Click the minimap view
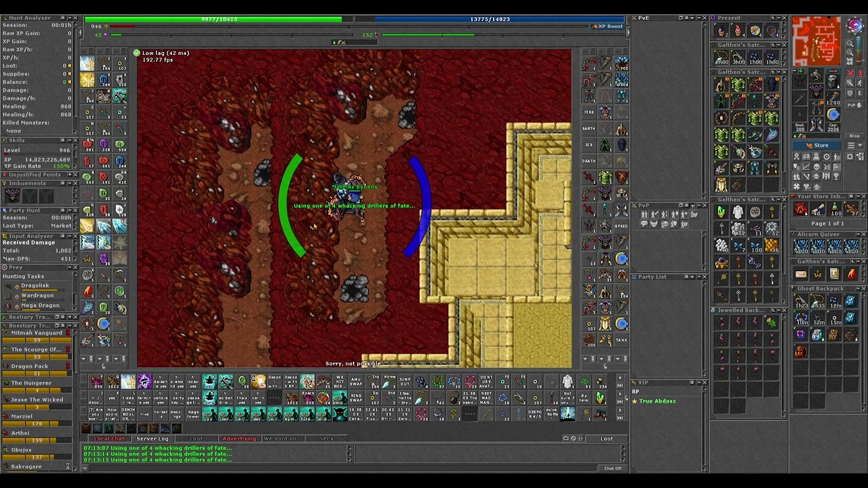 click(816, 42)
